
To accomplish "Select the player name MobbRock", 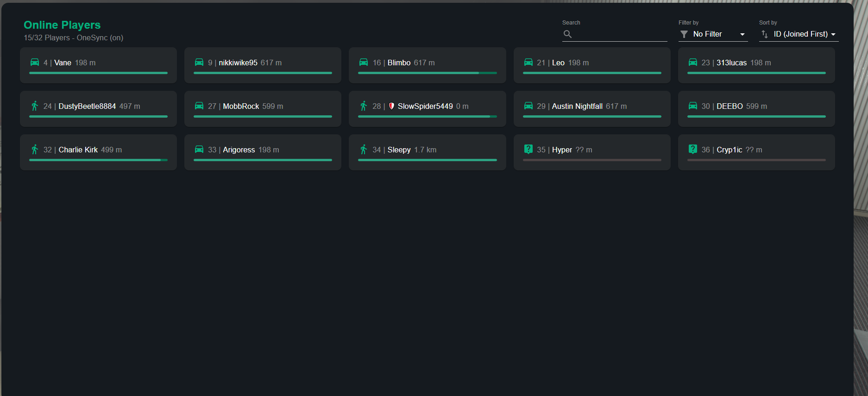I will 241,106.
